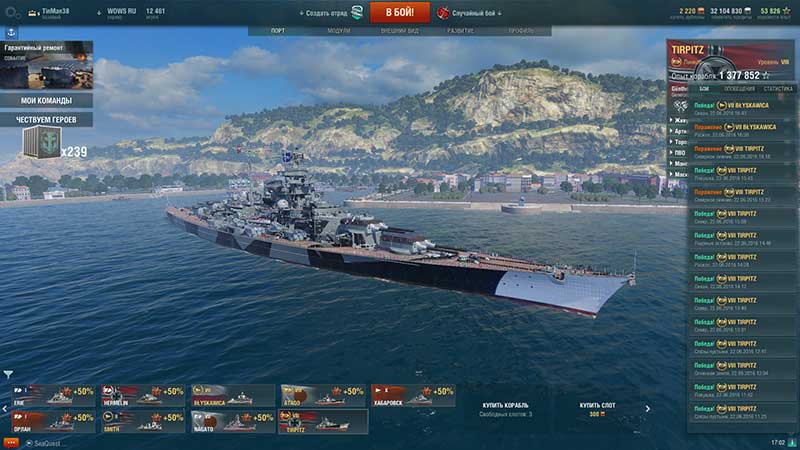Click the free XP star icon
This screenshot has height=450, width=800.
pyautogui.click(x=786, y=11)
